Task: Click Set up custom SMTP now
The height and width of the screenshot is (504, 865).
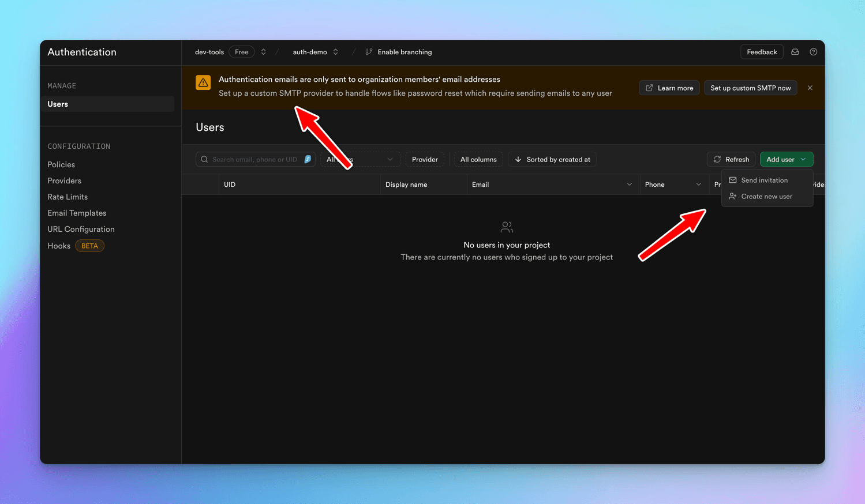Action: [x=751, y=88]
